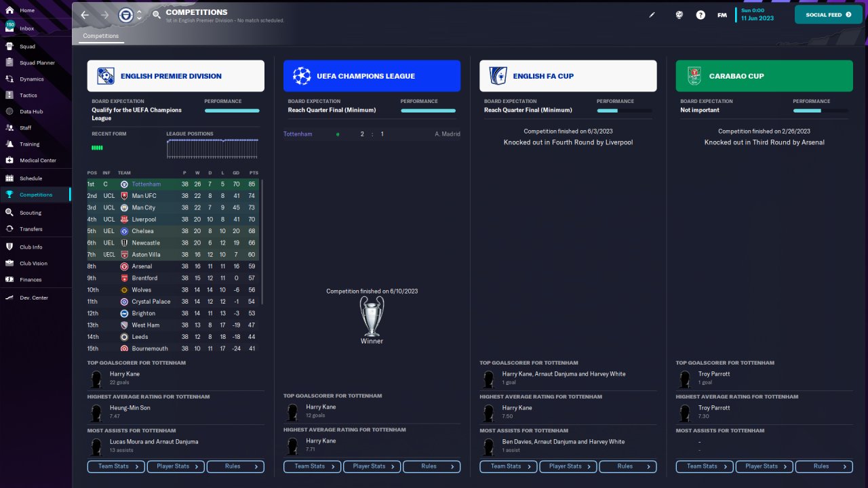The height and width of the screenshot is (488, 868).
Task: Open Finances in the sidebar
Action: (x=35, y=279)
